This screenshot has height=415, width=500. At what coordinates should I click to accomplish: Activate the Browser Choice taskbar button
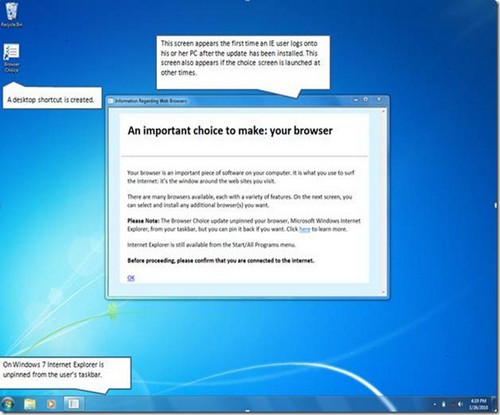(73, 404)
